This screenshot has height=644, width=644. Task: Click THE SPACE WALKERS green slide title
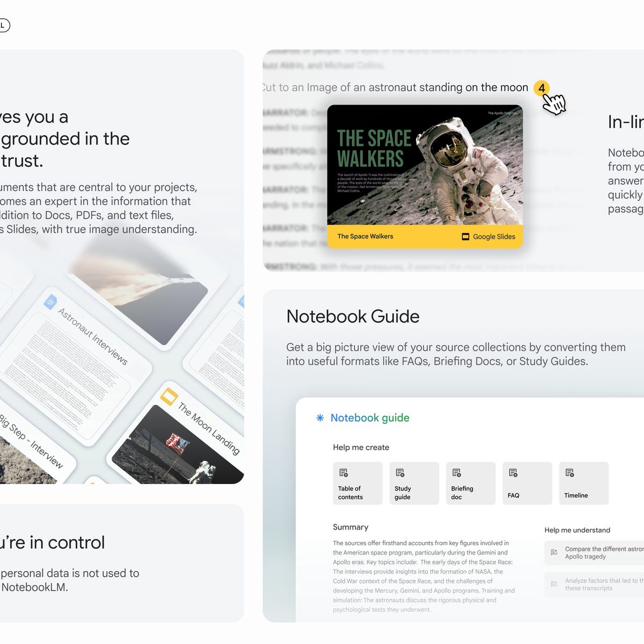pos(374,148)
